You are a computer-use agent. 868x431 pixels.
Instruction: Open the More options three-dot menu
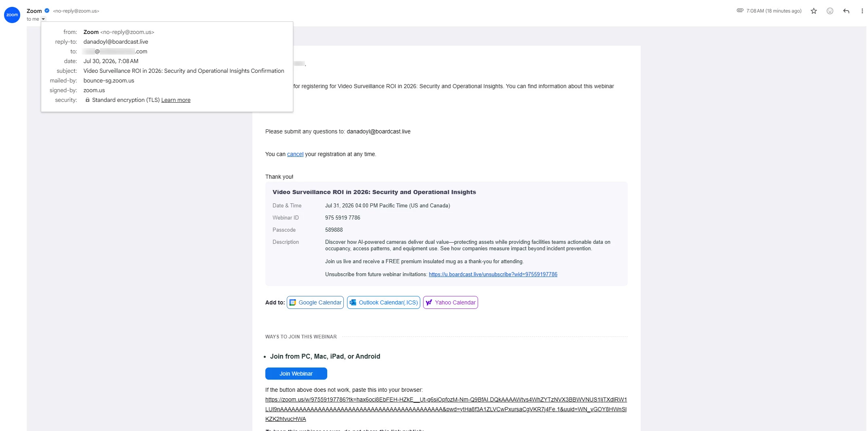click(862, 11)
